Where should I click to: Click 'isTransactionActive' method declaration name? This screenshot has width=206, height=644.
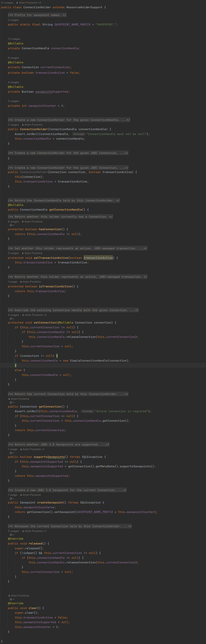click(55, 287)
